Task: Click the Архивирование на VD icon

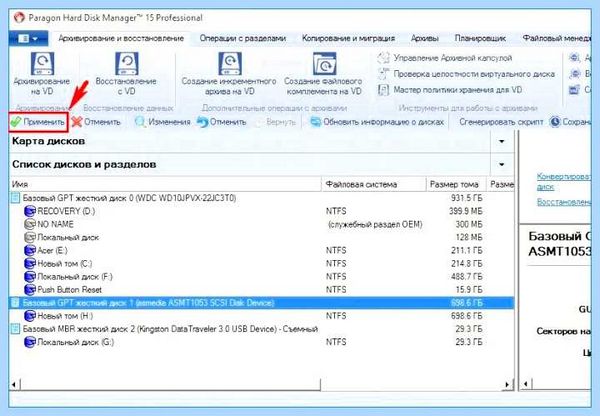Action: point(42,64)
